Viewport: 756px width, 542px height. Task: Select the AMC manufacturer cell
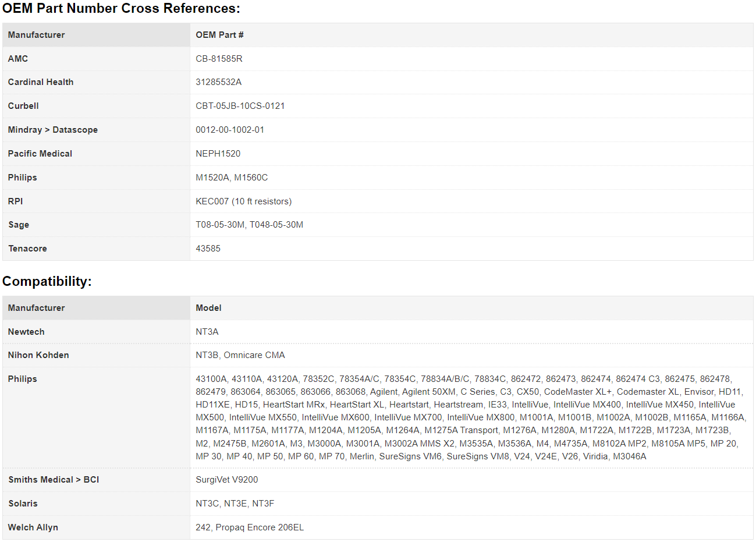pos(96,59)
